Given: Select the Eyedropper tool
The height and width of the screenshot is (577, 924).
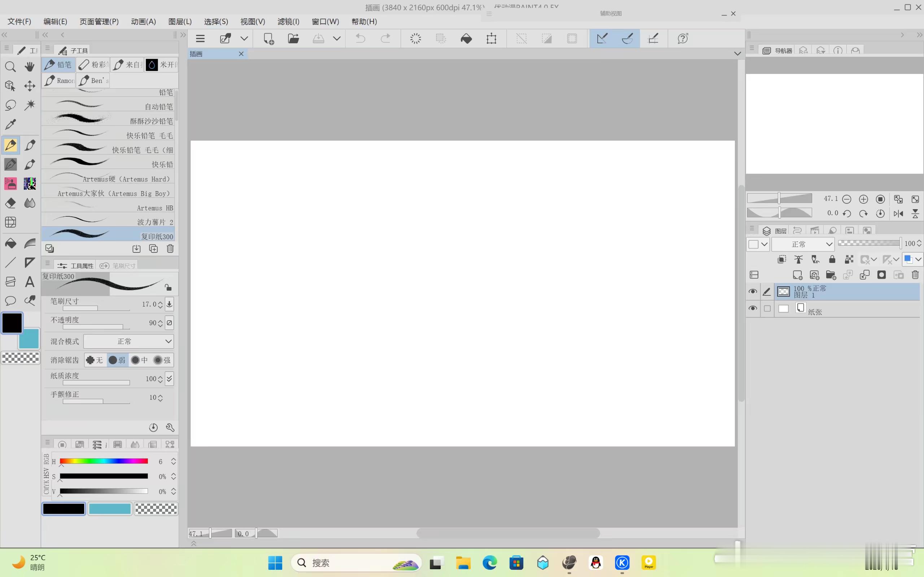Looking at the screenshot, I should pyautogui.click(x=10, y=124).
